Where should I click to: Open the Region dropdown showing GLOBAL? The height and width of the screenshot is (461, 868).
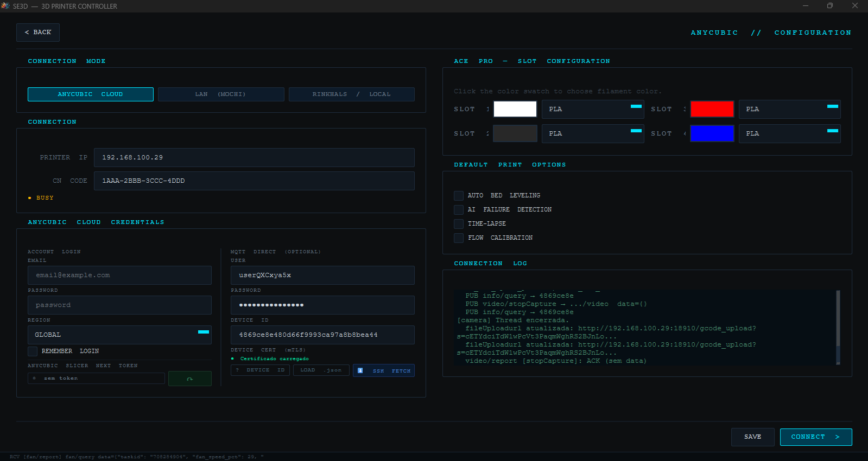[x=119, y=335]
